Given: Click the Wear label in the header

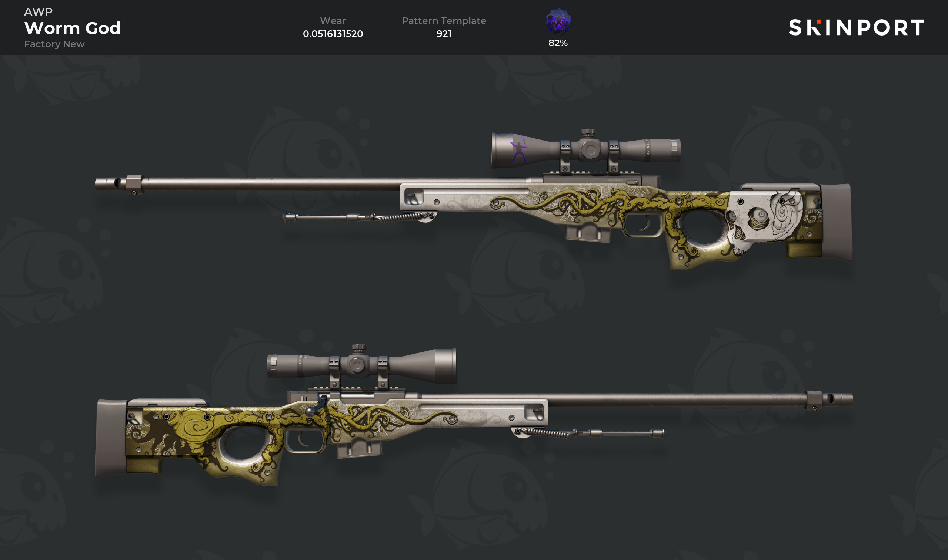Looking at the screenshot, I should [333, 21].
